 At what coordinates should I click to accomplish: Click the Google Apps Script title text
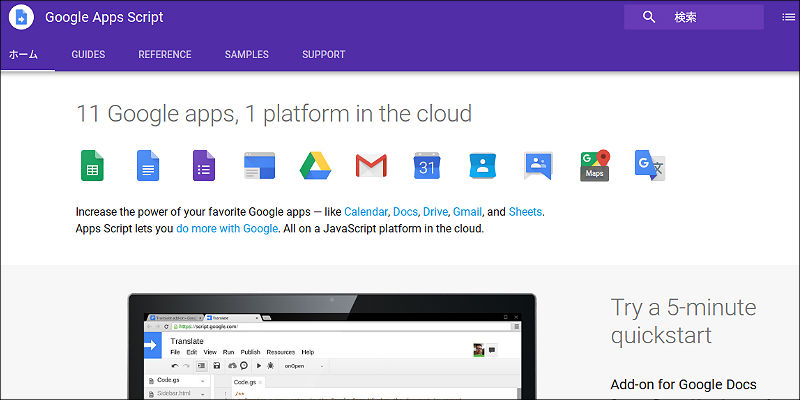pyautogui.click(x=104, y=17)
